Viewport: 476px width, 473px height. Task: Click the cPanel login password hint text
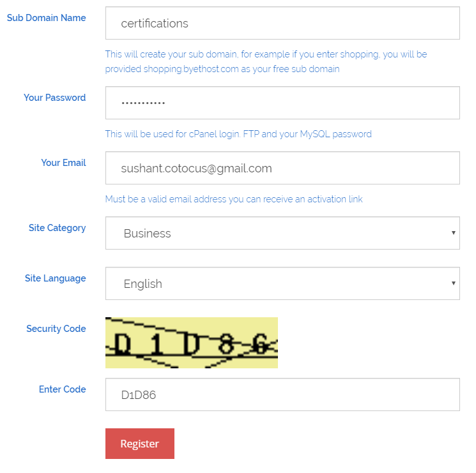click(238, 134)
